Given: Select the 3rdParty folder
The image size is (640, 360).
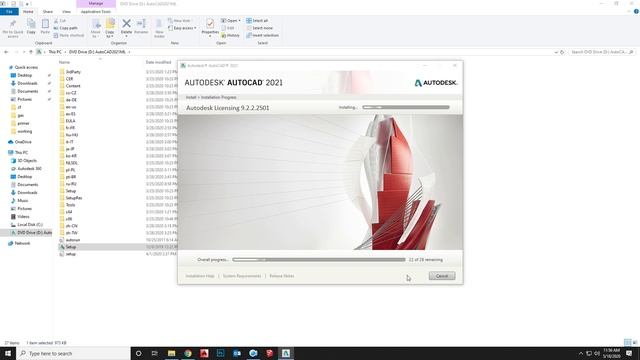Looking at the screenshot, I should (x=73, y=72).
